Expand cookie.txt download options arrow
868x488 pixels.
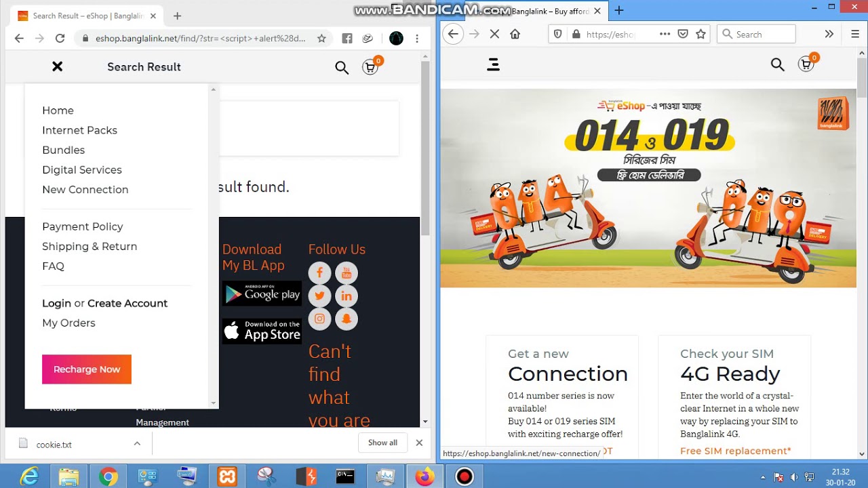pyautogui.click(x=137, y=443)
